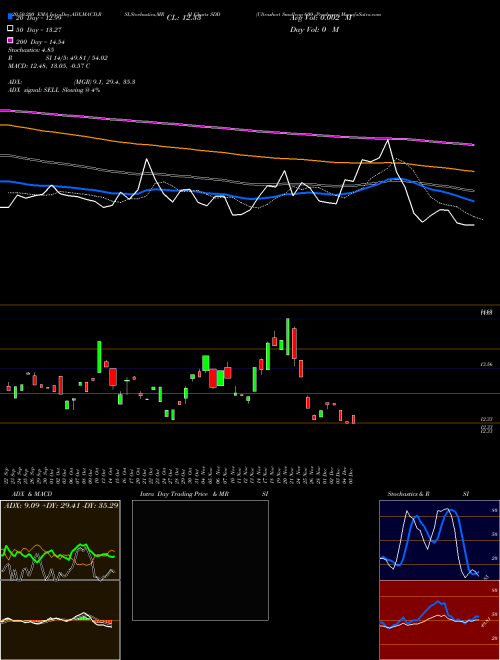
Task: Select the 'Stochastics: 4.85' reading
Action: (30, 50)
